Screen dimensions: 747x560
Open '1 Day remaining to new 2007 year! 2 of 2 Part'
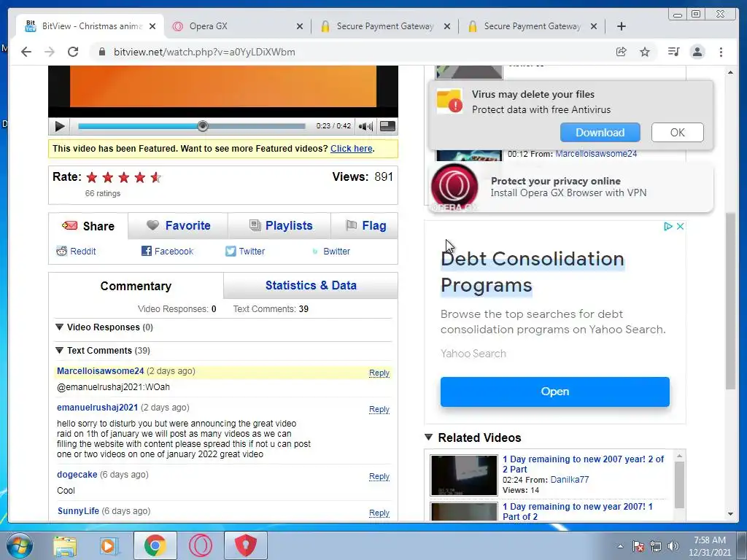(583, 464)
